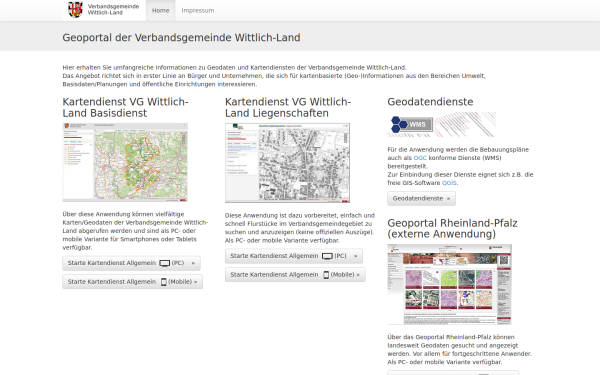
Task: Click the page title Geoportal der Verbandsgemeinde Wittlich-Land
Action: 181,38
